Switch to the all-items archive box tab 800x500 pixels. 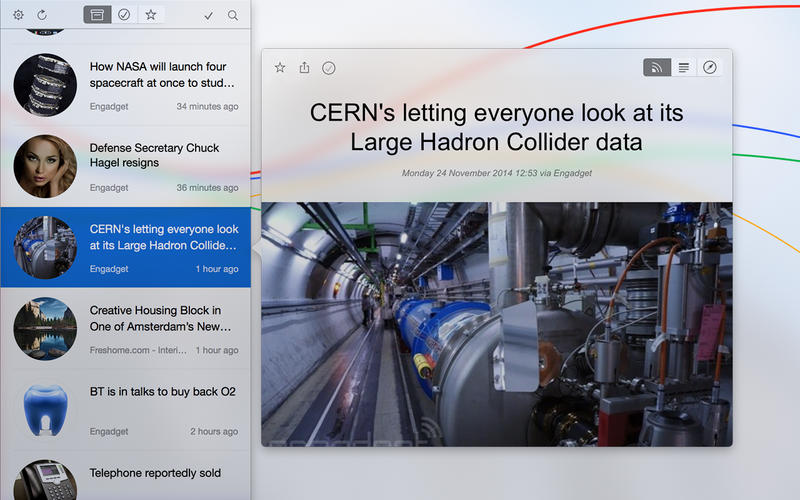point(97,15)
